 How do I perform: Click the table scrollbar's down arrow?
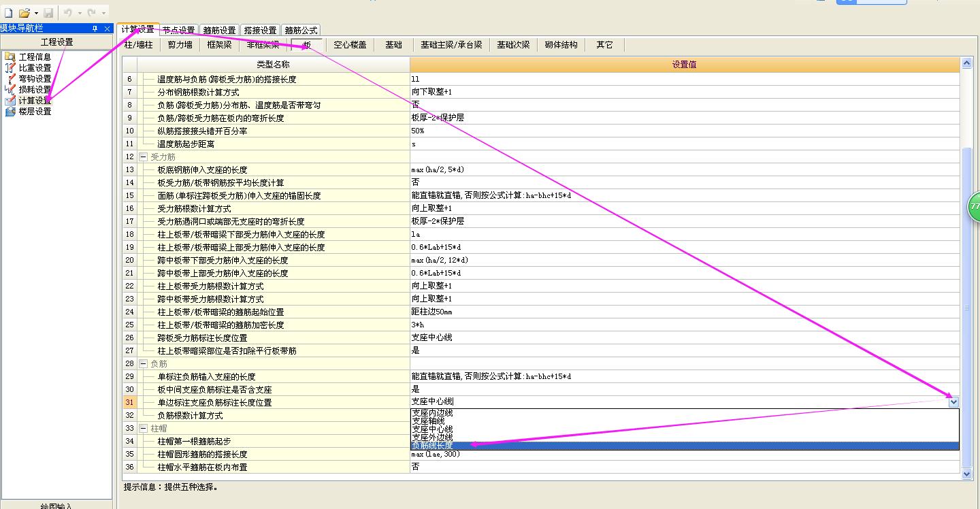coord(966,474)
